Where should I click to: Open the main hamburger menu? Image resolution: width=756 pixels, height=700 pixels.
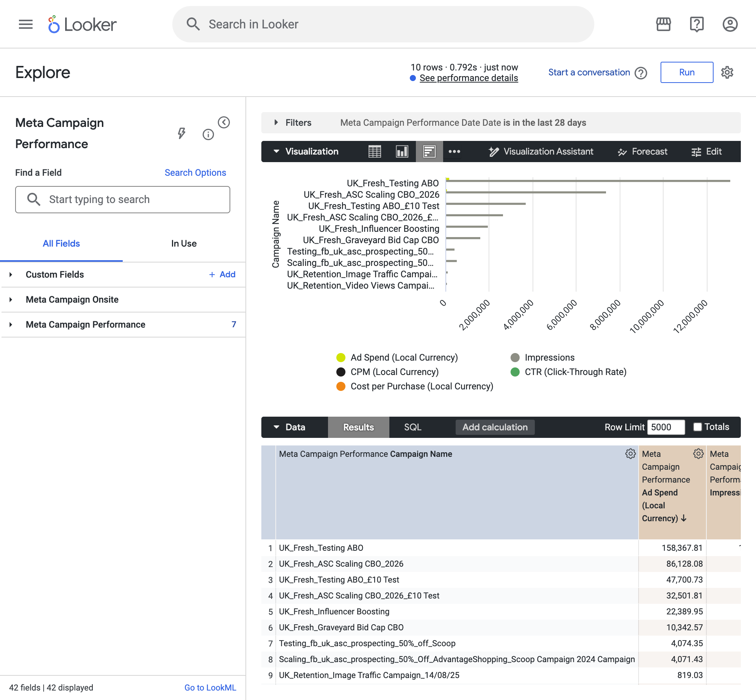[x=26, y=25]
